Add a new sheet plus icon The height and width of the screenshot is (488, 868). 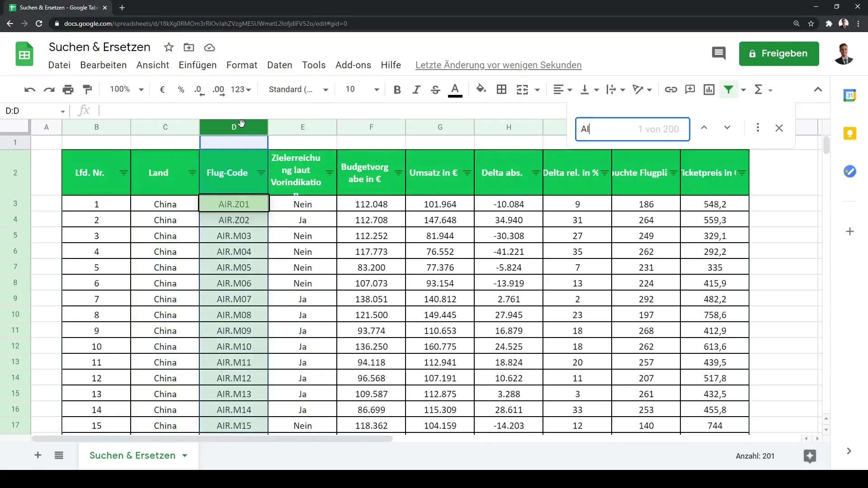(38, 455)
